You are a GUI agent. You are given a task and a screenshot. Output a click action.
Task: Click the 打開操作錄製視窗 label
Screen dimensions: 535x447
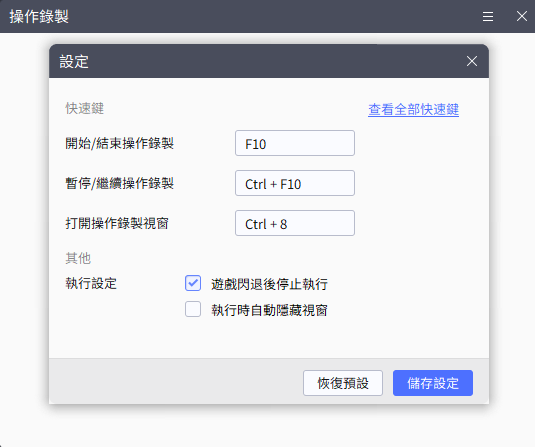[x=117, y=223]
